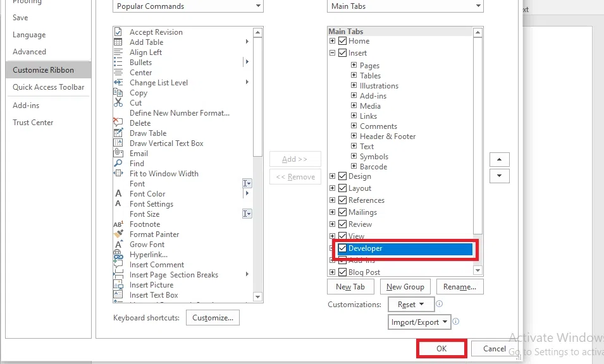Click the Font Color letter A icon
Image resolution: width=604 pixels, height=364 pixels.
pyautogui.click(x=118, y=193)
